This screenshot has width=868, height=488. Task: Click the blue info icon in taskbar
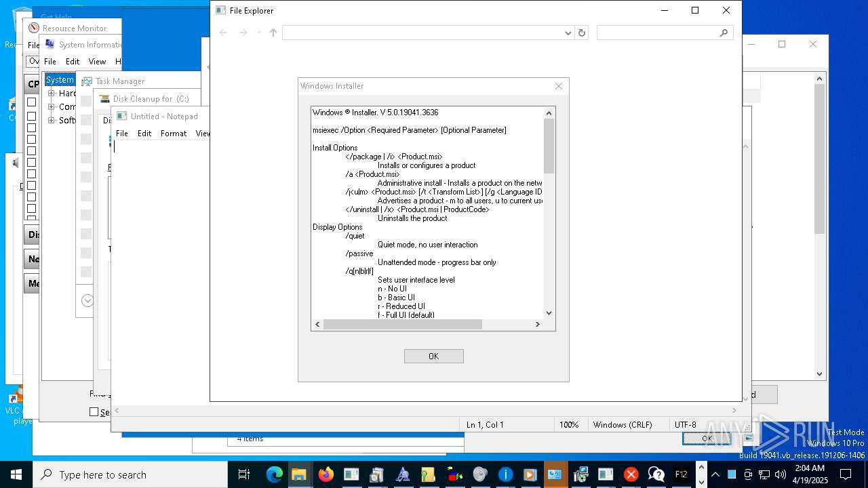click(x=505, y=474)
